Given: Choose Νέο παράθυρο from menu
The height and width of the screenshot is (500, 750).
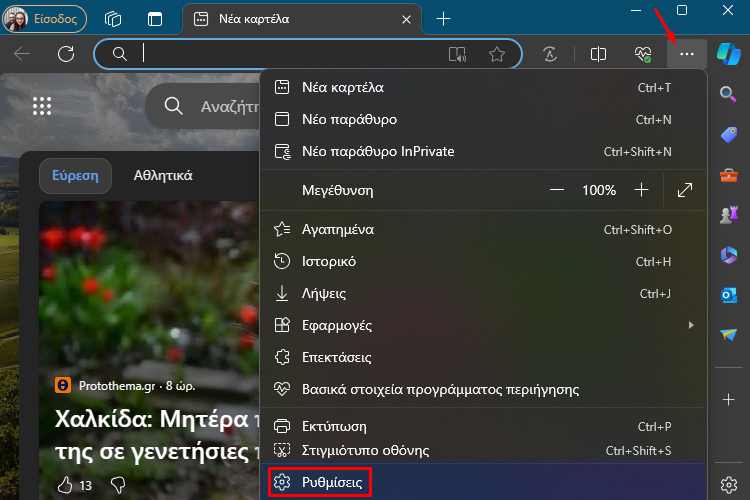Looking at the screenshot, I should [x=483, y=119].
